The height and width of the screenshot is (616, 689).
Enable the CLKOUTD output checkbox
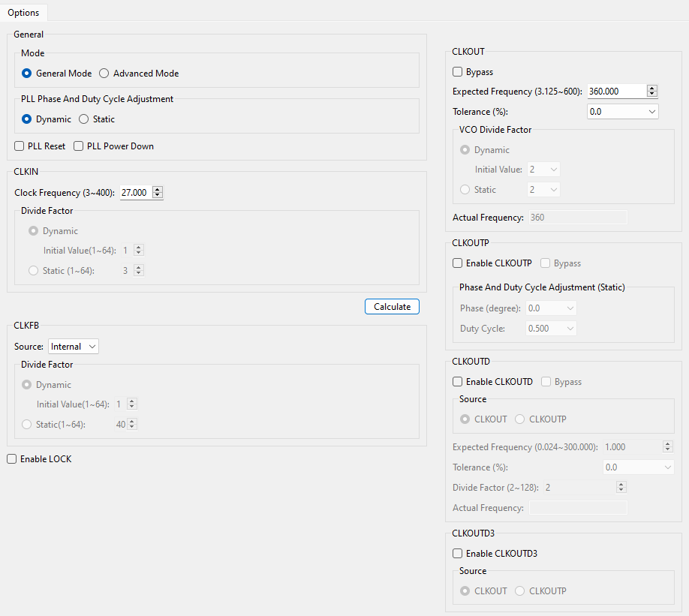click(458, 382)
